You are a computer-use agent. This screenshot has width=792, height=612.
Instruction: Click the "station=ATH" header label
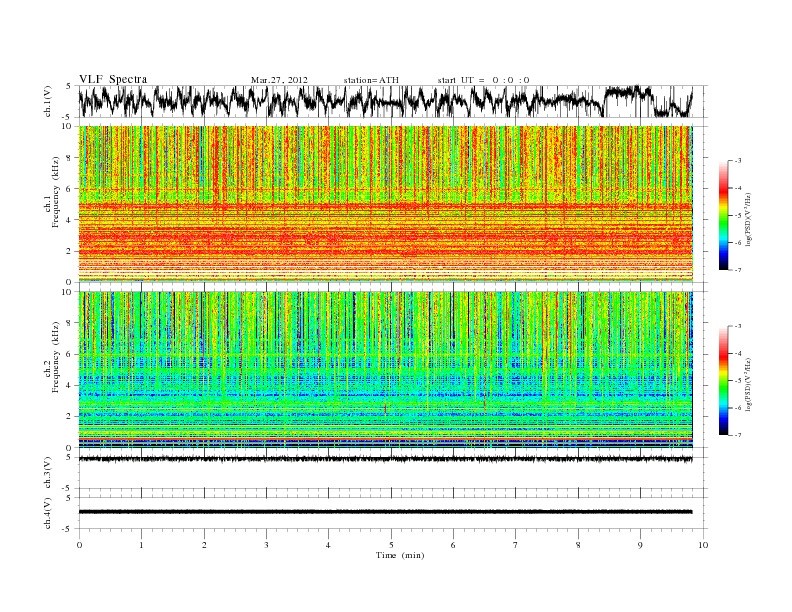pos(371,80)
